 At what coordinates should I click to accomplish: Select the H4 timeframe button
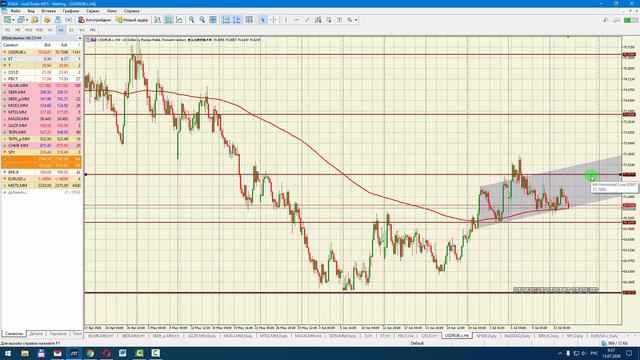60,30
